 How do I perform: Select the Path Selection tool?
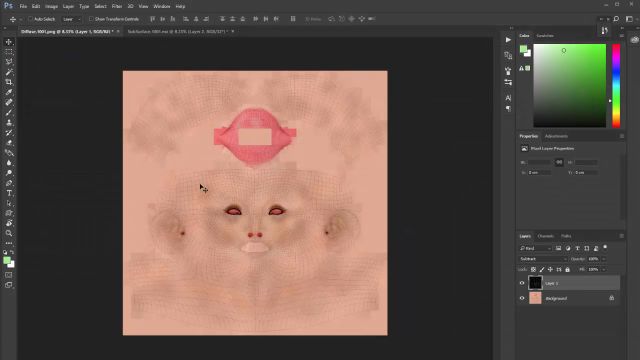(9, 203)
